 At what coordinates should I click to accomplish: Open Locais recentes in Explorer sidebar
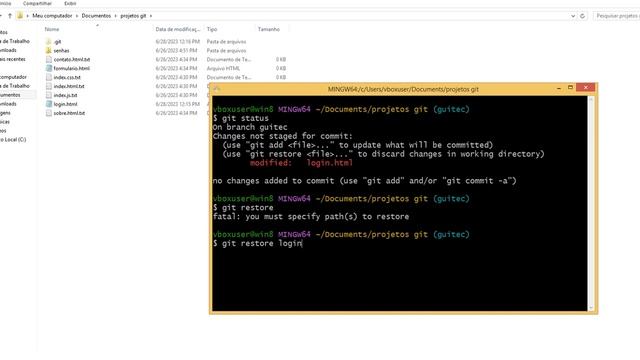tap(13, 59)
